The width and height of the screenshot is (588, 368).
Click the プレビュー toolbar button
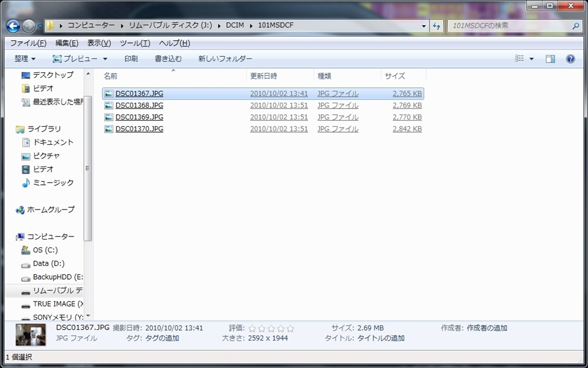(x=75, y=59)
